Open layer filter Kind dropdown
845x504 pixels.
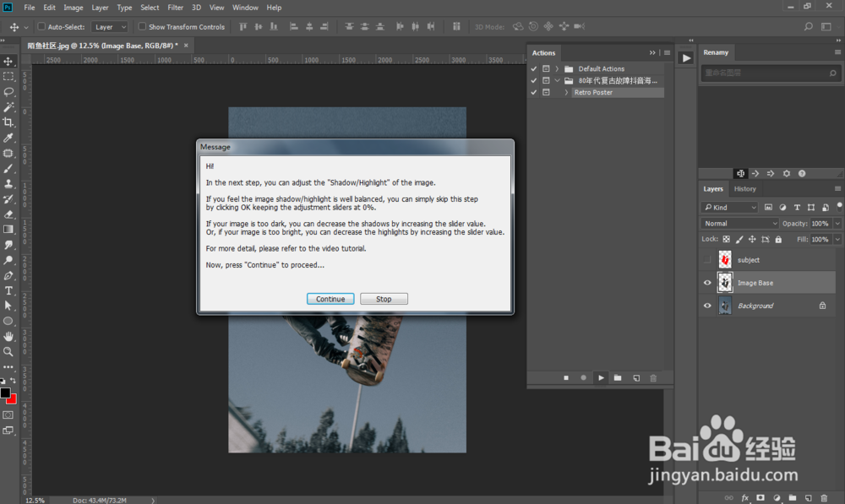tap(730, 208)
